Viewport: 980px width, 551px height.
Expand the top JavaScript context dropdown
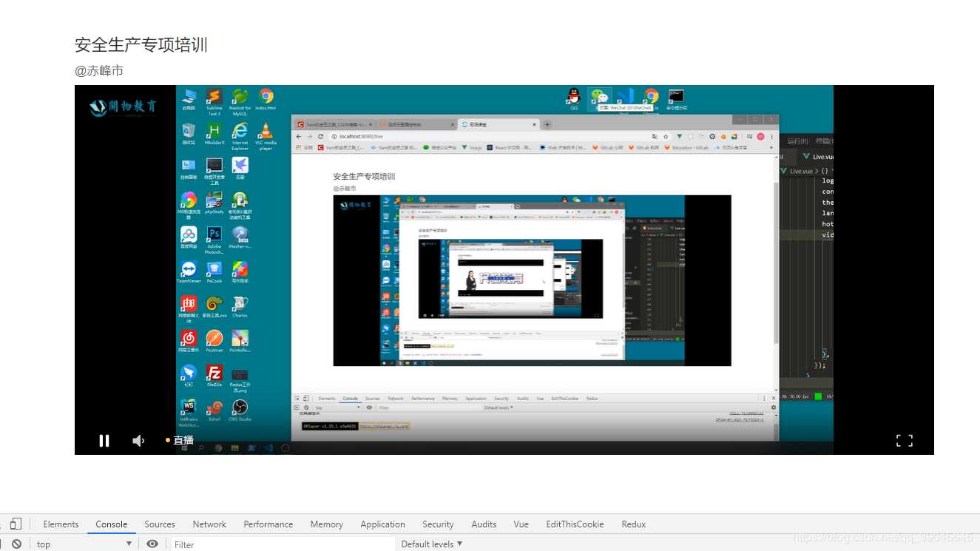(x=84, y=544)
